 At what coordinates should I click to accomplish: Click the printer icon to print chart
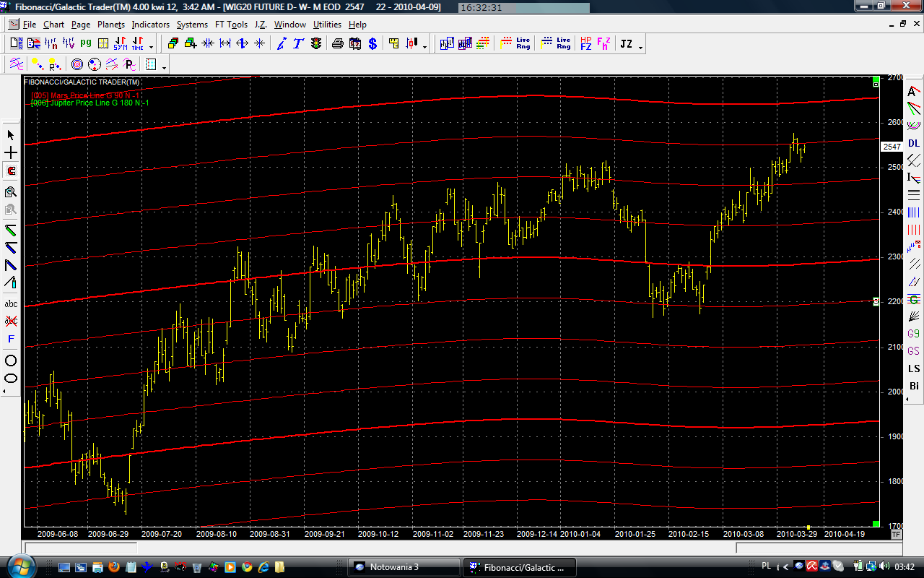pos(337,44)
